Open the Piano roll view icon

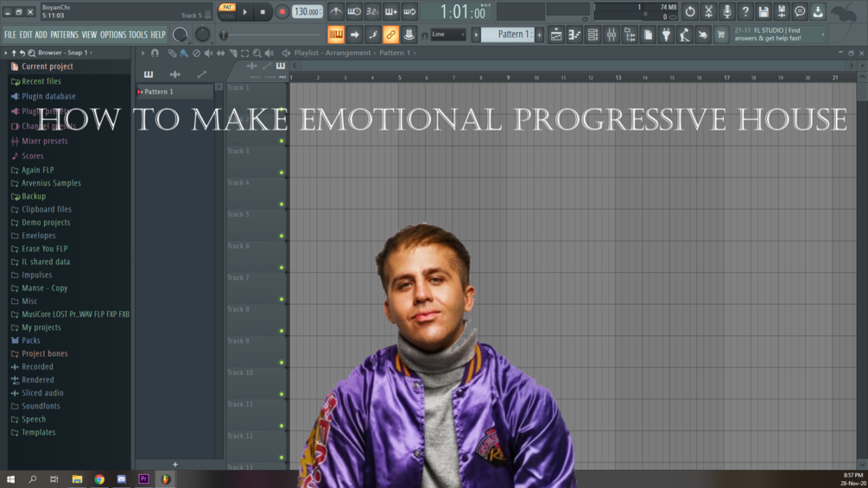click(574, 35)
